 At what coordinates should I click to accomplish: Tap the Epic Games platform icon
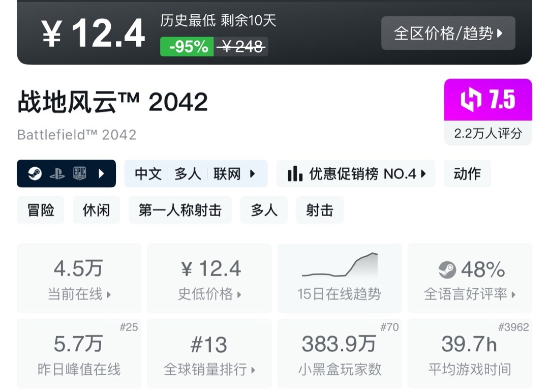point(79,173)
